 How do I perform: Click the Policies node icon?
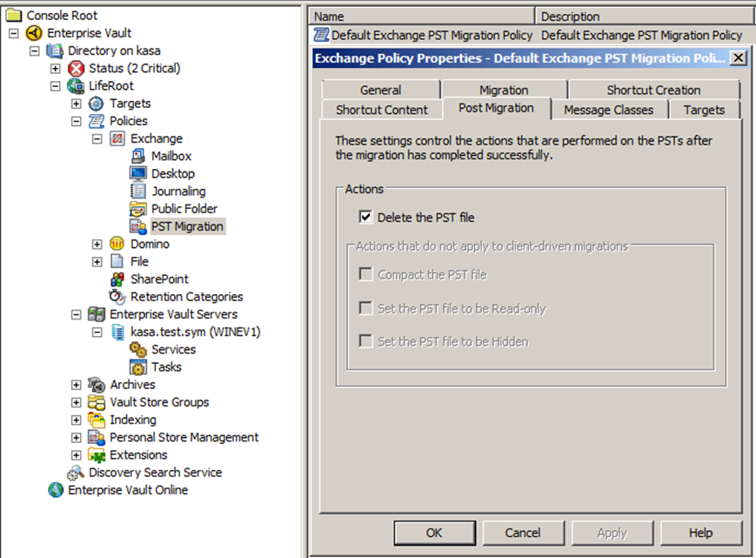[96, 121]
